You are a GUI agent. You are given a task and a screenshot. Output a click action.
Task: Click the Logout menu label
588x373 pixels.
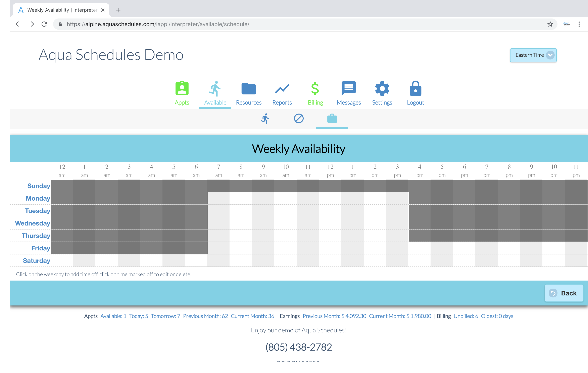point(415,103)
